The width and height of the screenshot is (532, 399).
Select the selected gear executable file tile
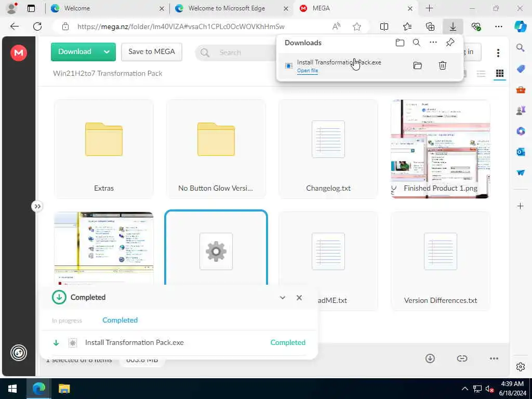216,248
